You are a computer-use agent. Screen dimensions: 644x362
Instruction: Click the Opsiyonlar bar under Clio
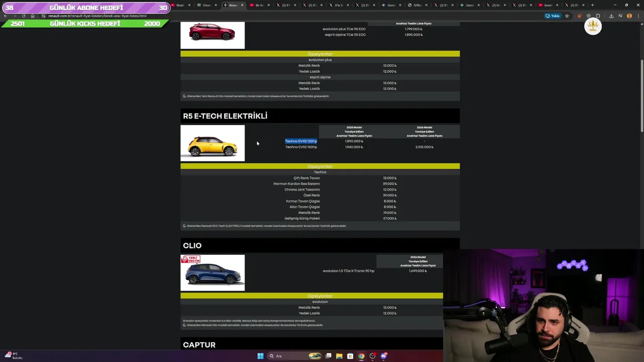tap(312, 296)
